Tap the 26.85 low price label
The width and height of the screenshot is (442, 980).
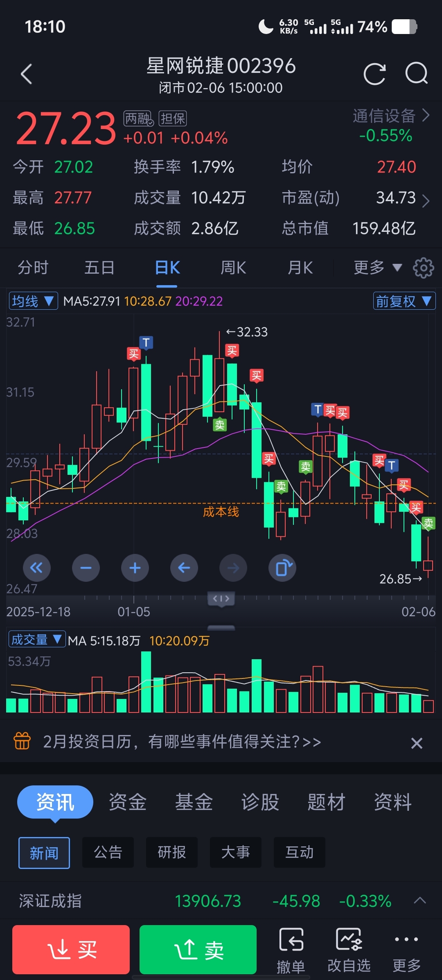pos(401,579)
